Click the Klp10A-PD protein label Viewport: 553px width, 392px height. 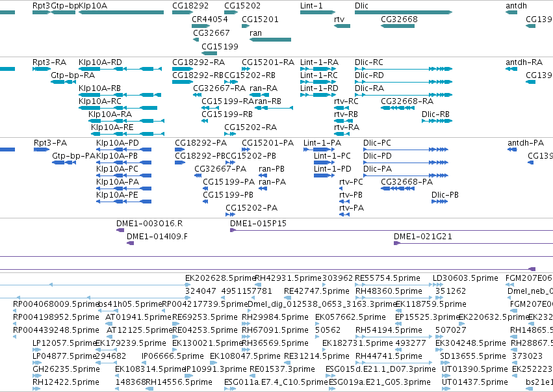coord(118,143)
